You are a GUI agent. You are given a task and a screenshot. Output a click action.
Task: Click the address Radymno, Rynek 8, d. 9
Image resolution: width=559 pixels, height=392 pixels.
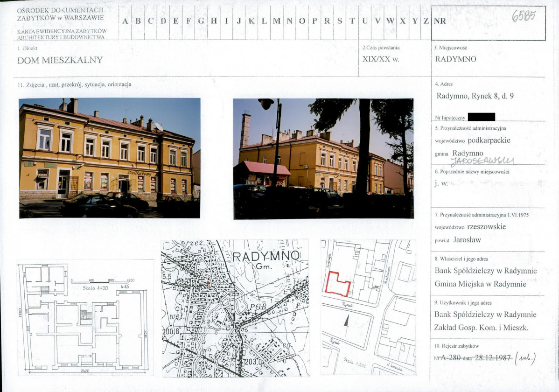coord(475,97)
